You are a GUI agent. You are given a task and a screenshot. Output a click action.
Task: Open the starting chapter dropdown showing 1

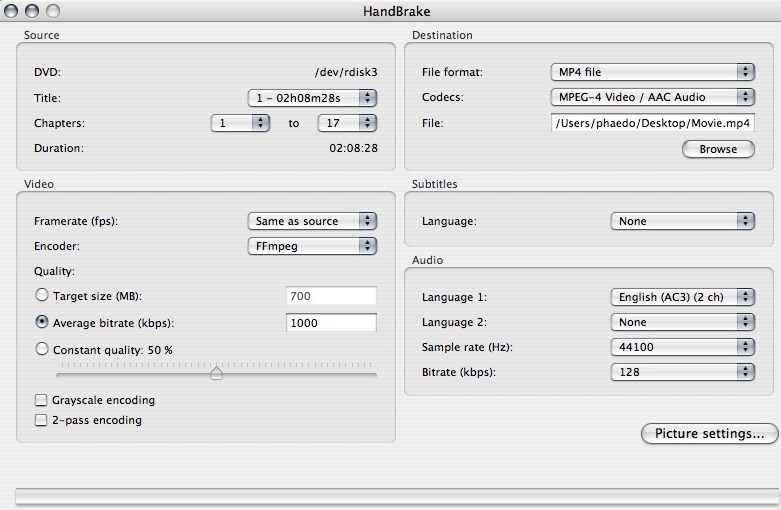pyautogui.click(x=241, y=123)
